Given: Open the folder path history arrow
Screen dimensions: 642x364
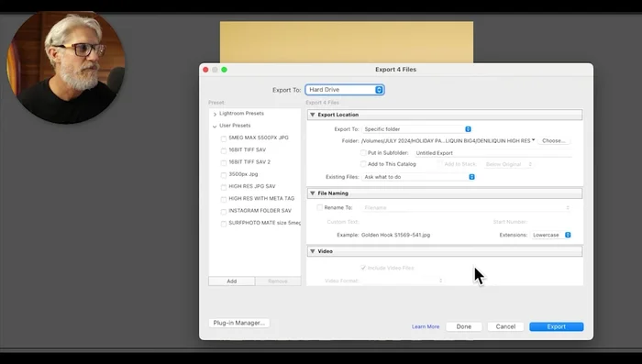Looking at the screenshot, I should [x=534, y=140].
